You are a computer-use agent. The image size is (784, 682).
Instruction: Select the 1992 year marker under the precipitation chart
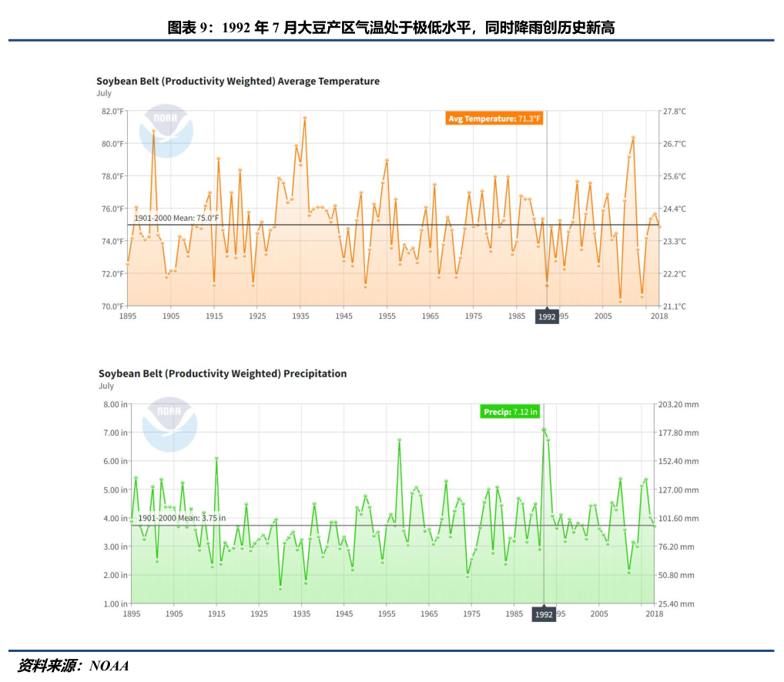tap(544, 614)
